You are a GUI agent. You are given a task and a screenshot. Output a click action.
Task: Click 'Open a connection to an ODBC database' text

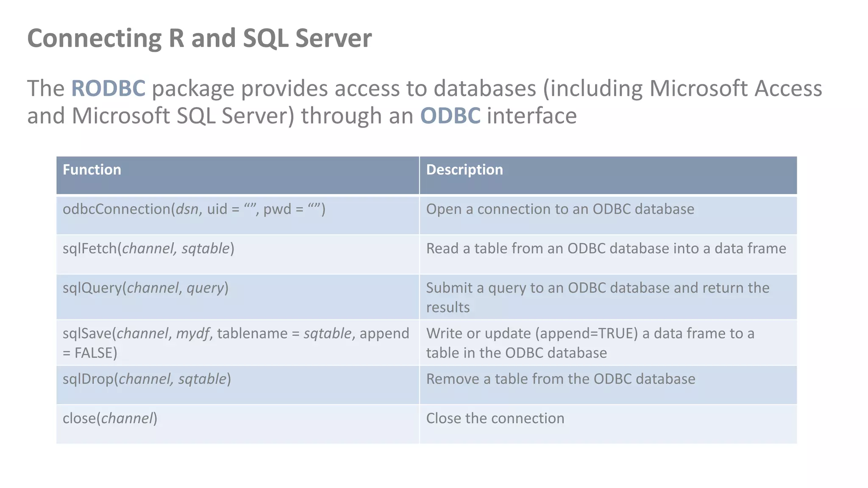point(560,209)
